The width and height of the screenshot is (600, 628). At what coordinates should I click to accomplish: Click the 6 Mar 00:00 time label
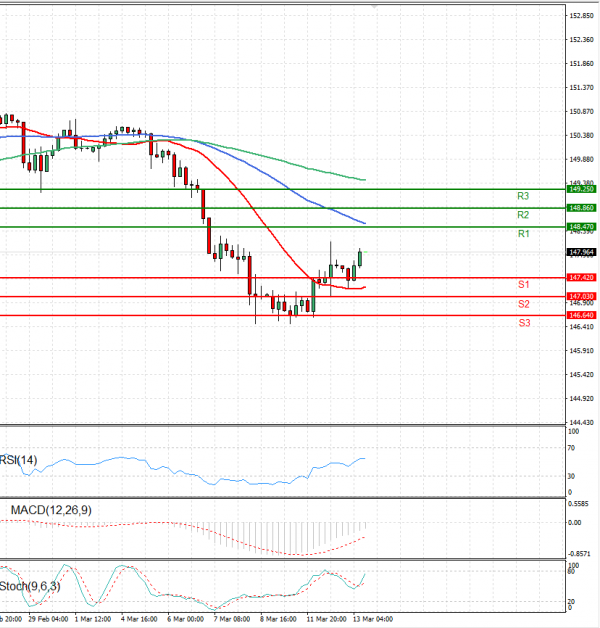point(185,619)
